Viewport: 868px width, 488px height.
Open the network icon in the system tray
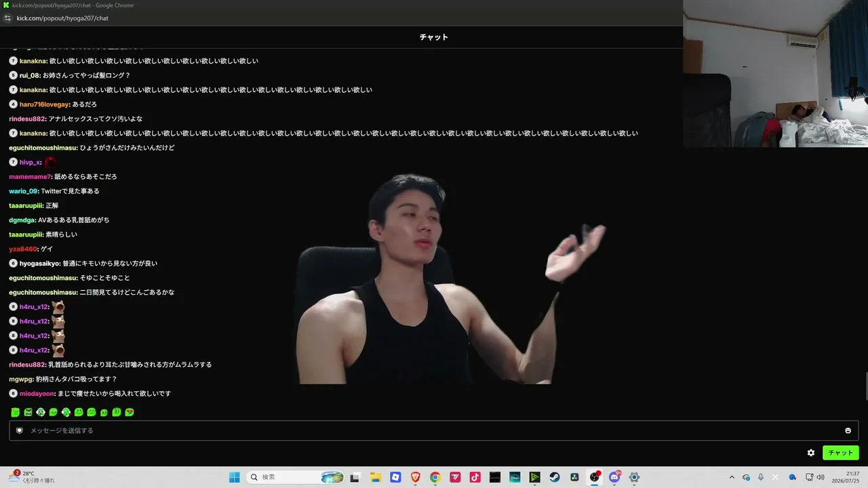809,477
